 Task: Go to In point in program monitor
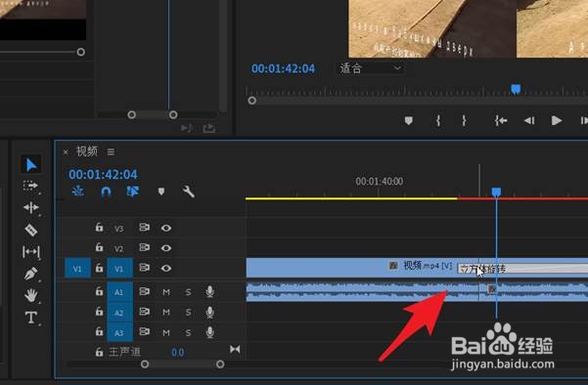[x=501, y=120]
